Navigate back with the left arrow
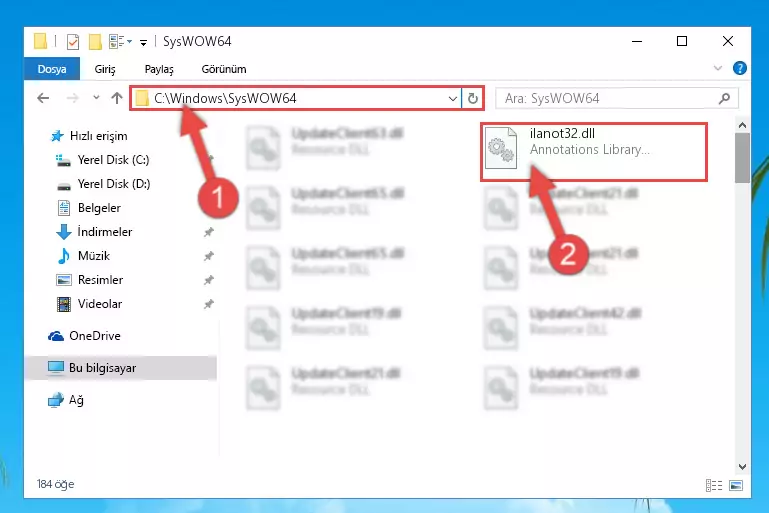769x513 pixels. tap(43, 98)
